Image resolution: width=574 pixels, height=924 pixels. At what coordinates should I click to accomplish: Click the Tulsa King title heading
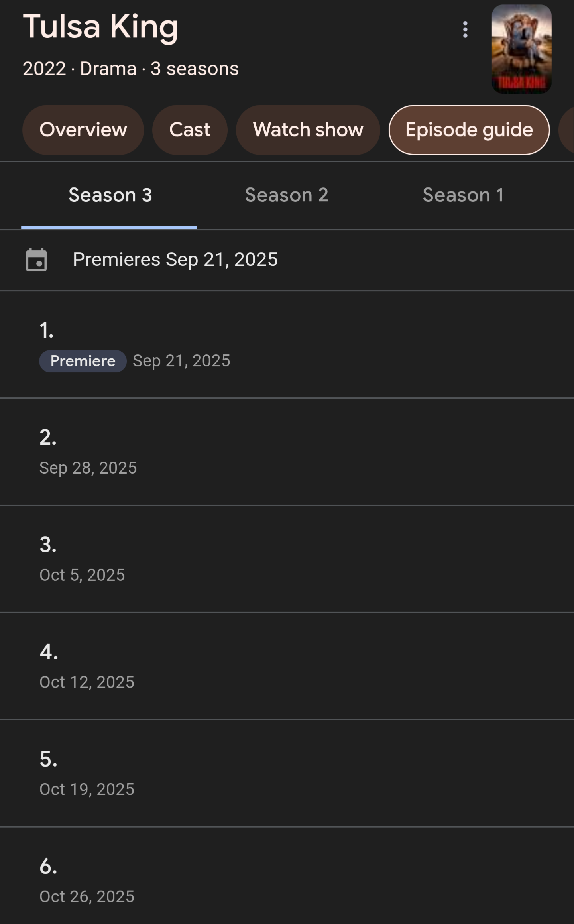100,27
